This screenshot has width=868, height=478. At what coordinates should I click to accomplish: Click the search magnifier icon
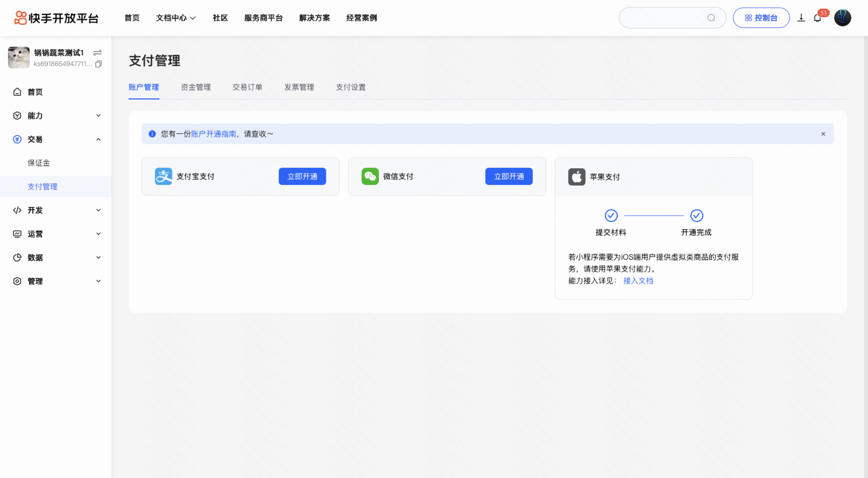click(711, 18)
